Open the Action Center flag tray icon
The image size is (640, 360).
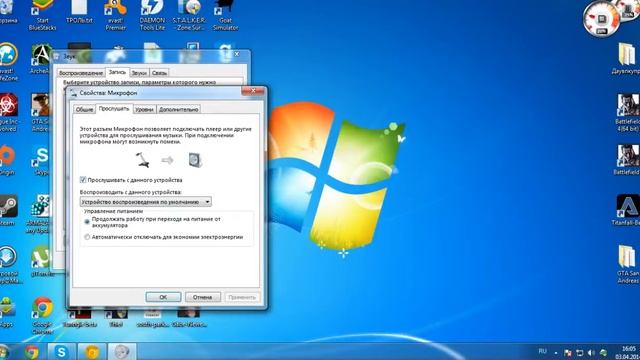click(568, 353)
